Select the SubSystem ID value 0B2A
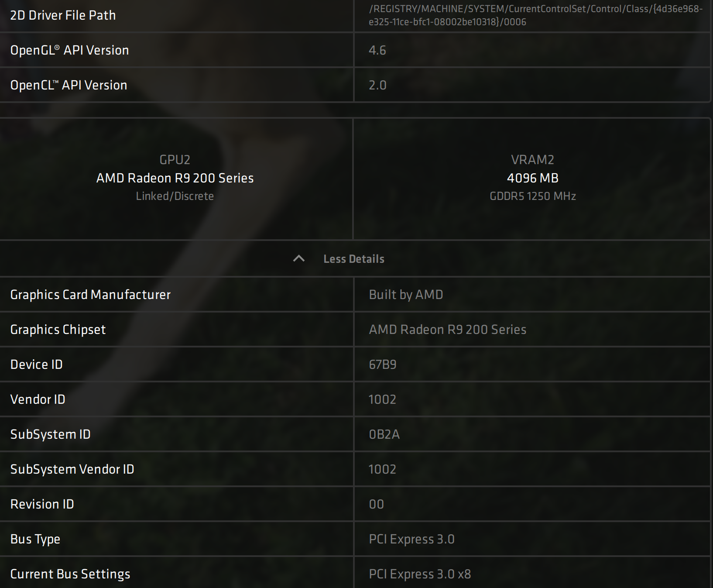This screenshot has height=588, width=713. point(384,434)
